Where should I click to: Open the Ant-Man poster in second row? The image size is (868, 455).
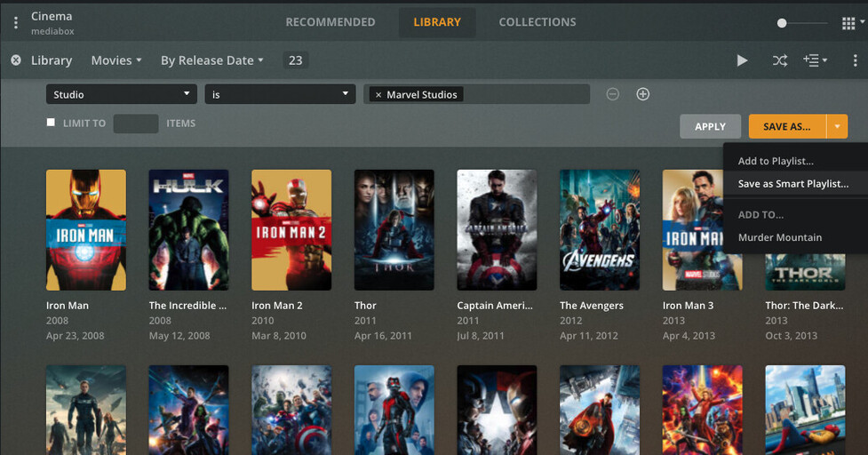[394, 411]
